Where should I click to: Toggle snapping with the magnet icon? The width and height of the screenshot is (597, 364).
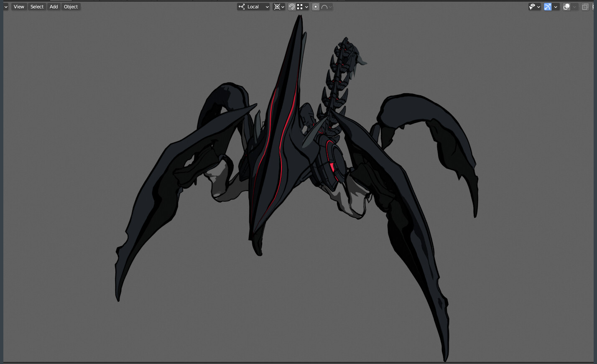click(292, 7)
